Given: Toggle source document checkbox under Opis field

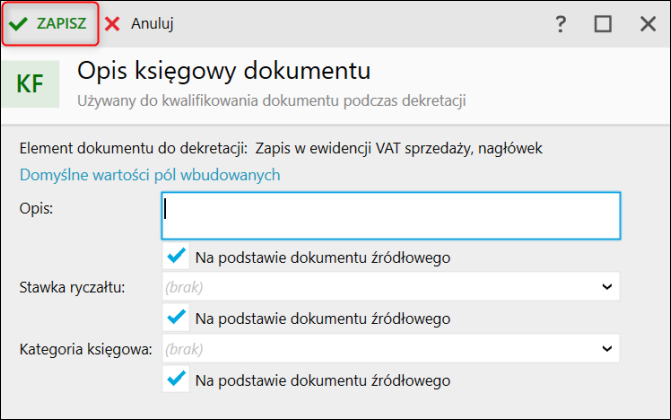Looking at the screenshot, I should (x=177, y=257).
